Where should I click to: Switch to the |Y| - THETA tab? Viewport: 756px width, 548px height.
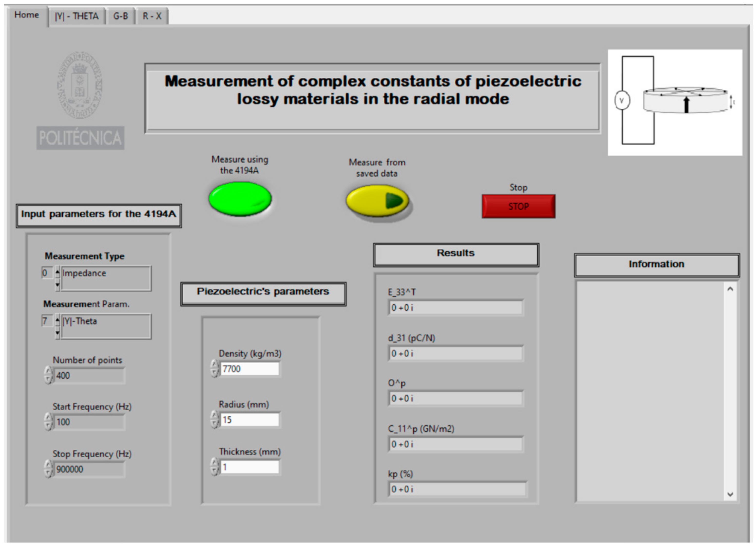click(x=77, y=16)
